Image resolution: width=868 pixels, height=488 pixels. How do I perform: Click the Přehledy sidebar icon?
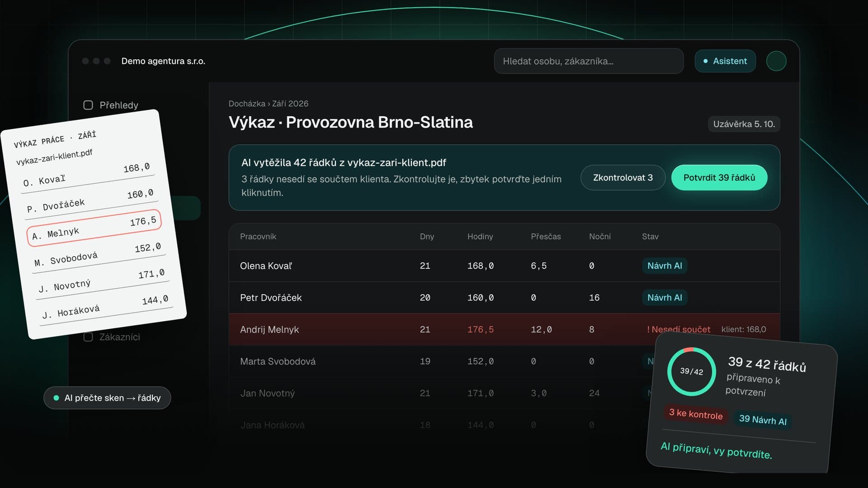click(88, 105)
